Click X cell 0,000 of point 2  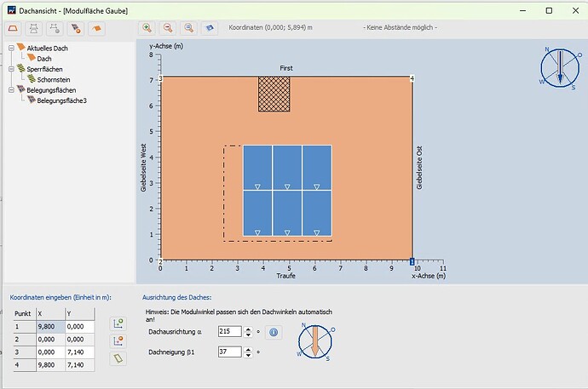(x=50, y=340)
